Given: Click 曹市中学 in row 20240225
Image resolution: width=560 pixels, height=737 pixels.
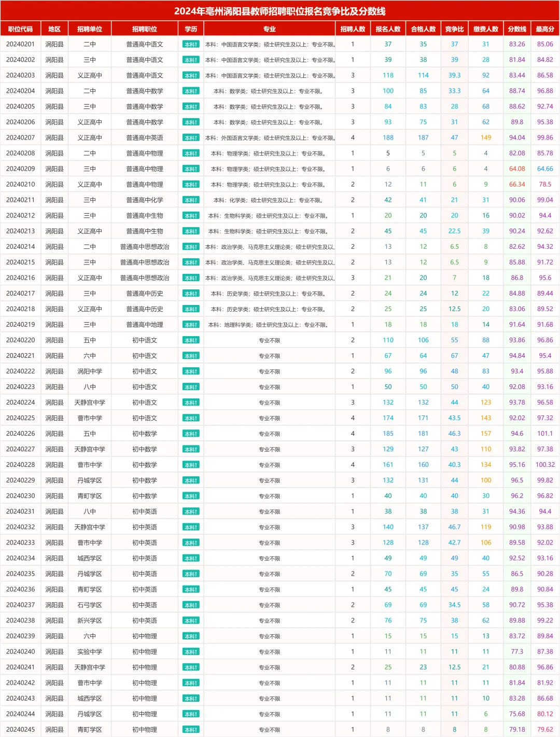Looking at the screenshot, I should point(90,418).
